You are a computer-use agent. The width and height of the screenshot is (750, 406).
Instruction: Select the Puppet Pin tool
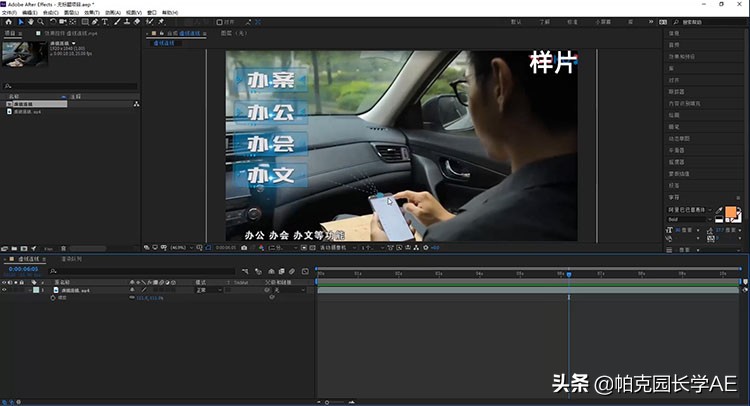[161, 22]
